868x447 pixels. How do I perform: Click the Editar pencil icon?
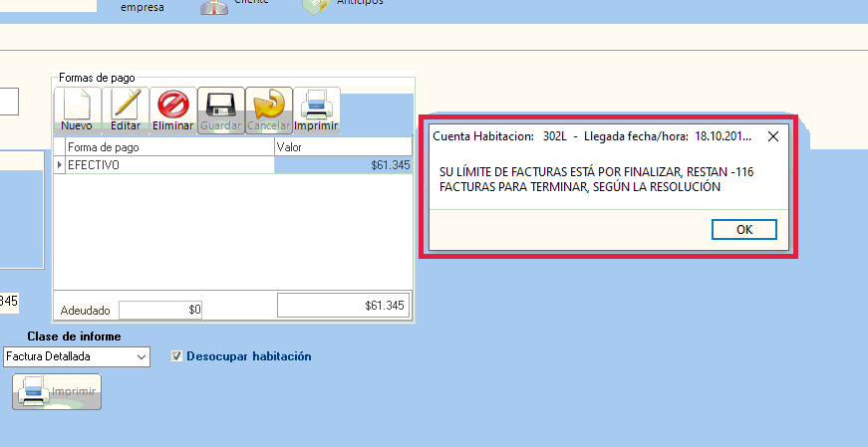point(126,110)
